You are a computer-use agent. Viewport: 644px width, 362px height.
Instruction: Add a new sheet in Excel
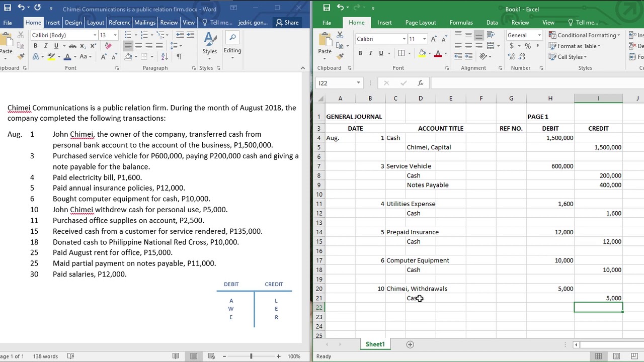tap(410, 344)
